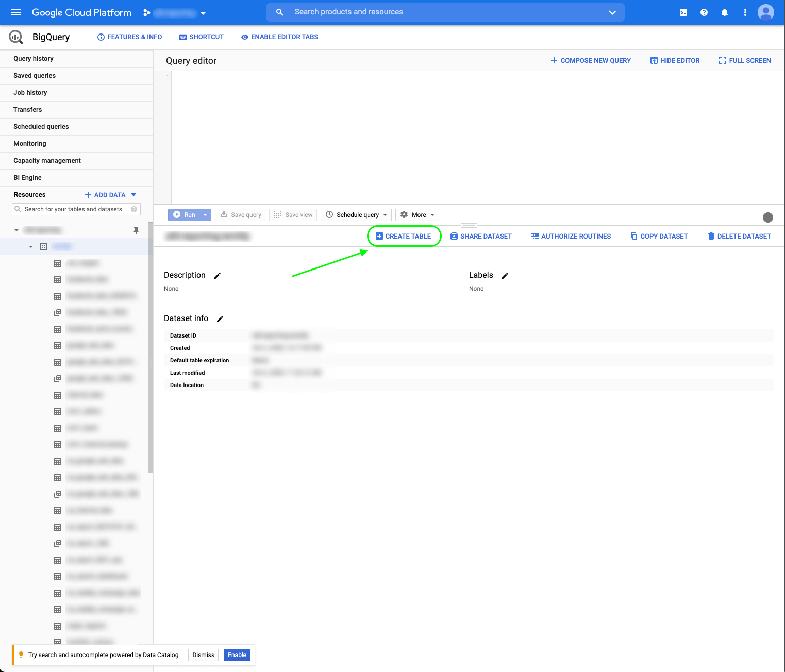Click the CREATE TABLE button
785x672 pixels.
pyautogui.click(x=404, y=236)
